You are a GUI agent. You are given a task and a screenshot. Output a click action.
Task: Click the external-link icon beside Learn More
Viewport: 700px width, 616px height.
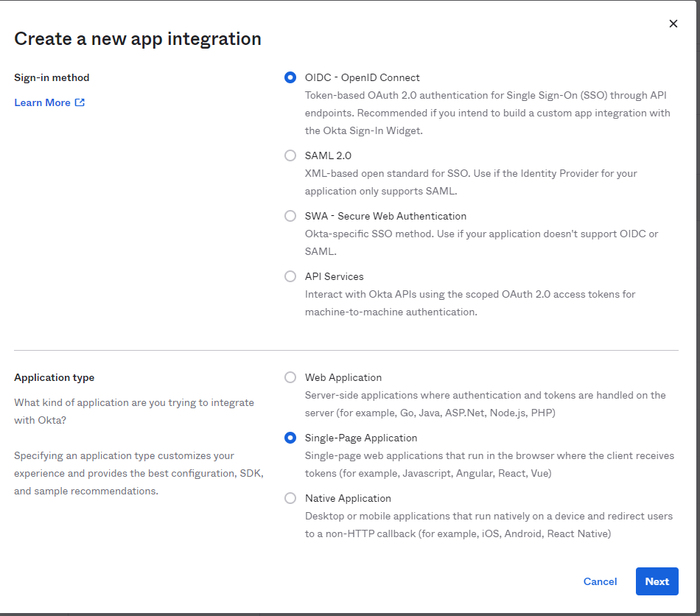79,102
